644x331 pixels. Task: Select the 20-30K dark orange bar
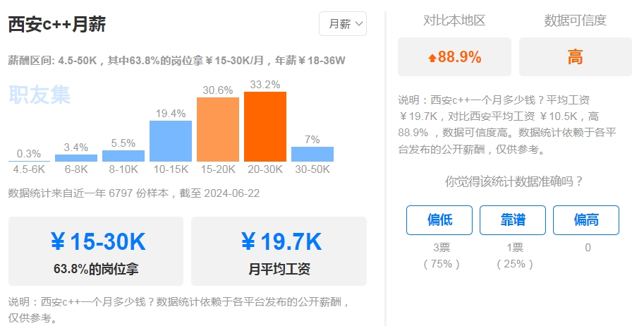pyautogui.click(x=265, y=126)
